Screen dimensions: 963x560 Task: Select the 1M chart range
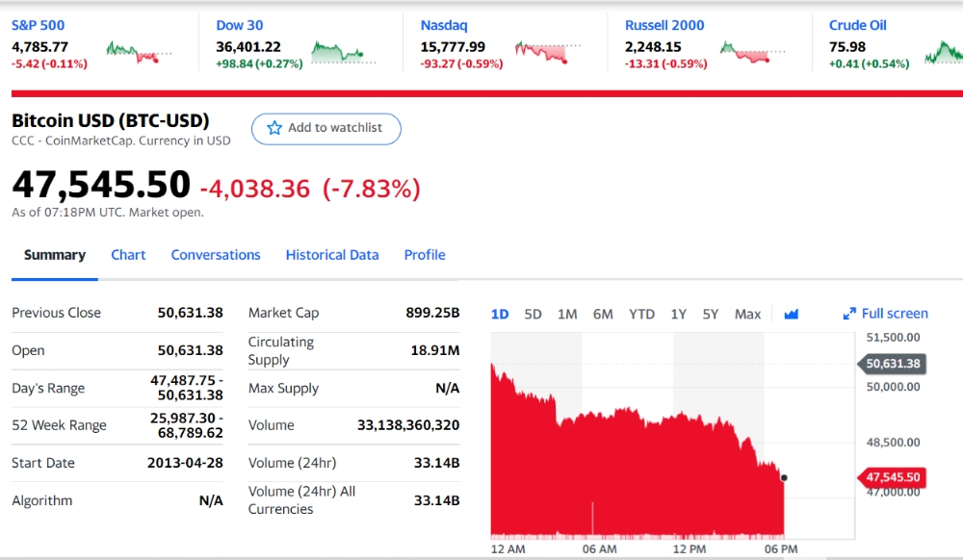click(x=567, y=314)
